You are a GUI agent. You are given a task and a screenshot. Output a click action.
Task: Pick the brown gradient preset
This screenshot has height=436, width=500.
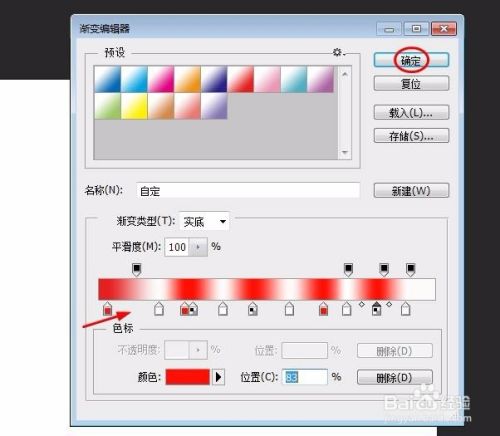click(161, 106)
